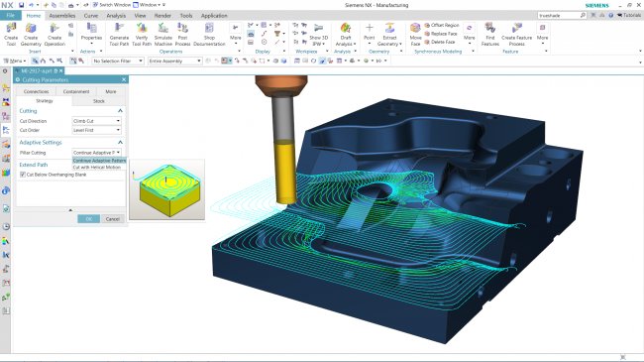Open the Entire Assembly scope dropdown
644x362 pixels.
coord(175,60)
